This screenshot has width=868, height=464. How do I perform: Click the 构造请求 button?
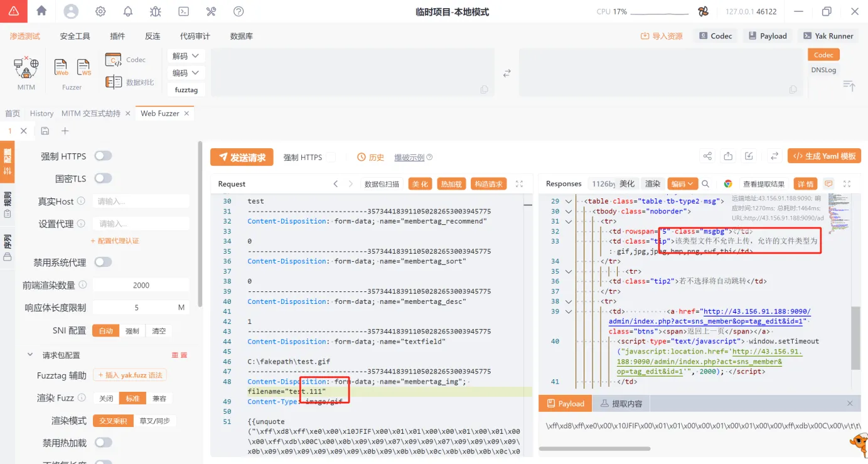pyautogui.click(x=489, y=184)
